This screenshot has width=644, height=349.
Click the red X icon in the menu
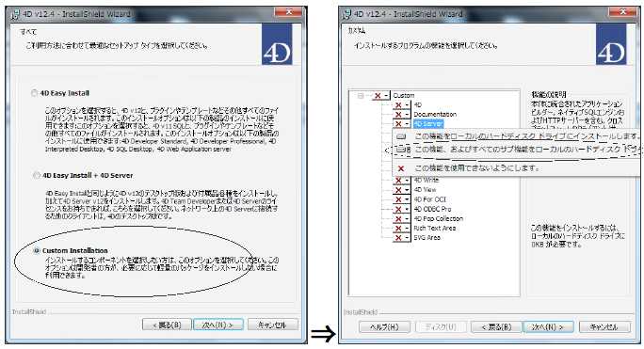click(x=401, y=168)
